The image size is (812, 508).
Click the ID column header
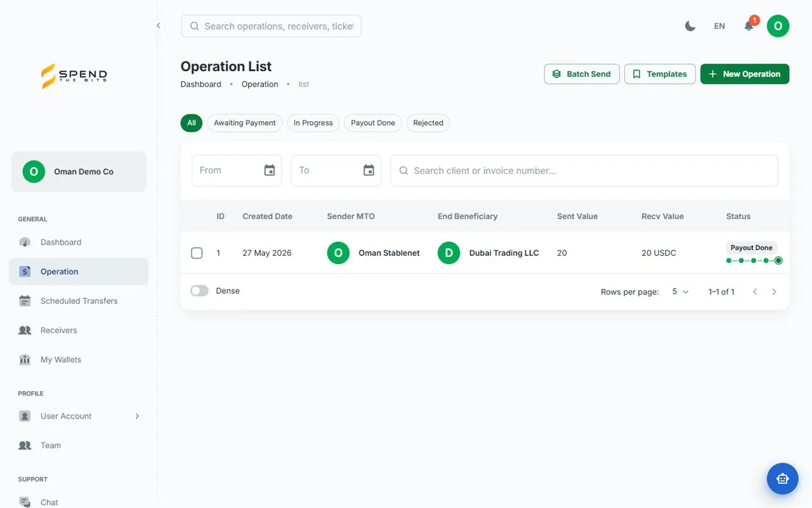220,216
